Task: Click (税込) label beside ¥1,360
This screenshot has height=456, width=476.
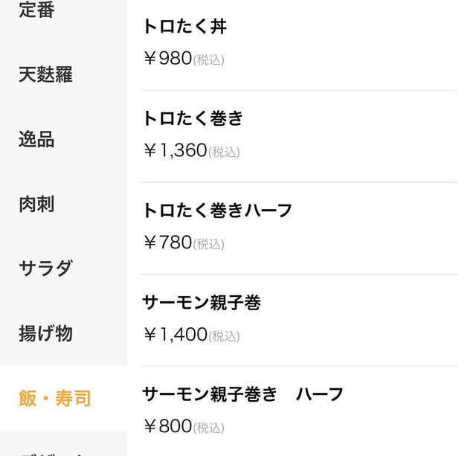Action: point(224,152)
